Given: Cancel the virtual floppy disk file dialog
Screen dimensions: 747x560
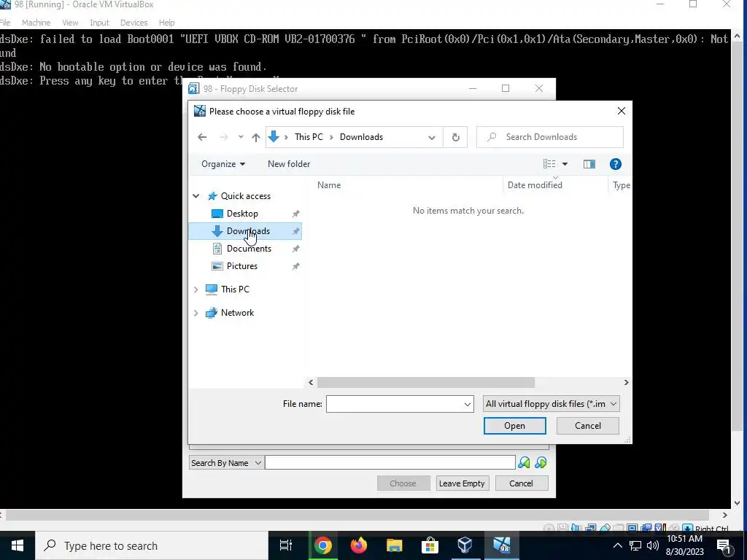Looking at the screenshot, I should click(587, 426).
